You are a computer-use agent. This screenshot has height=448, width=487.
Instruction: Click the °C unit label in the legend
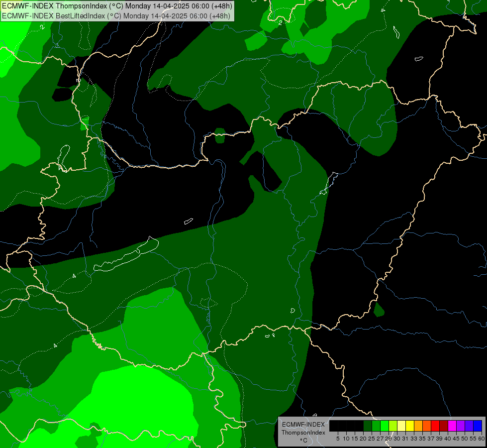(x=304, y=440)
